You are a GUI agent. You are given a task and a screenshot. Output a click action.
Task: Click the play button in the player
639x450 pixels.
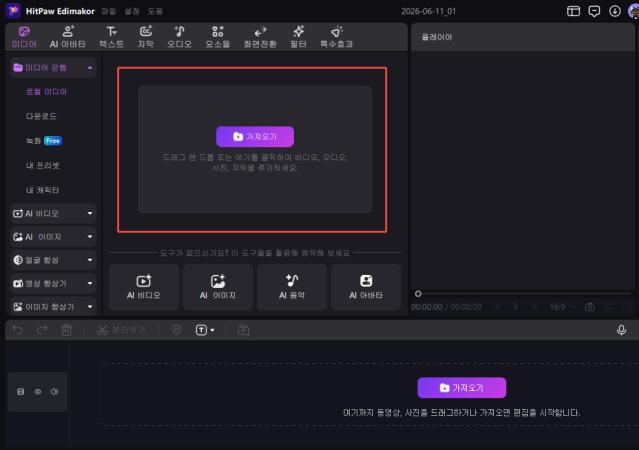tap(516, 307)
